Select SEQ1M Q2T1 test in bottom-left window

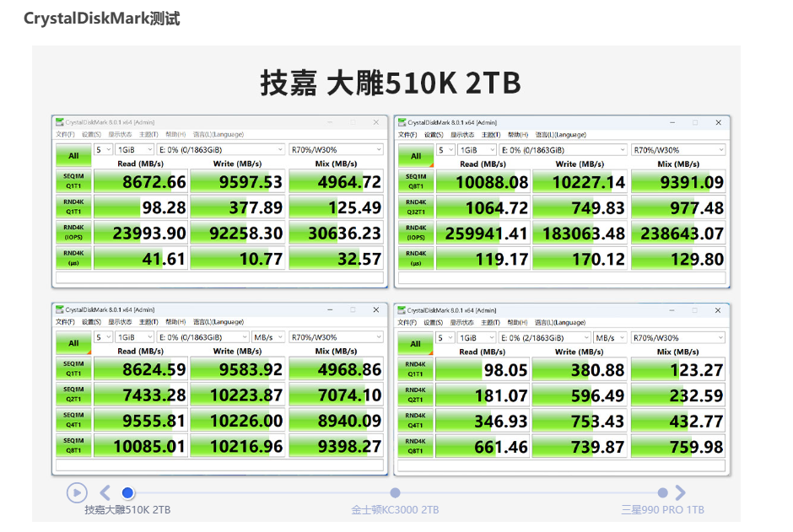(x=73, y=395)
